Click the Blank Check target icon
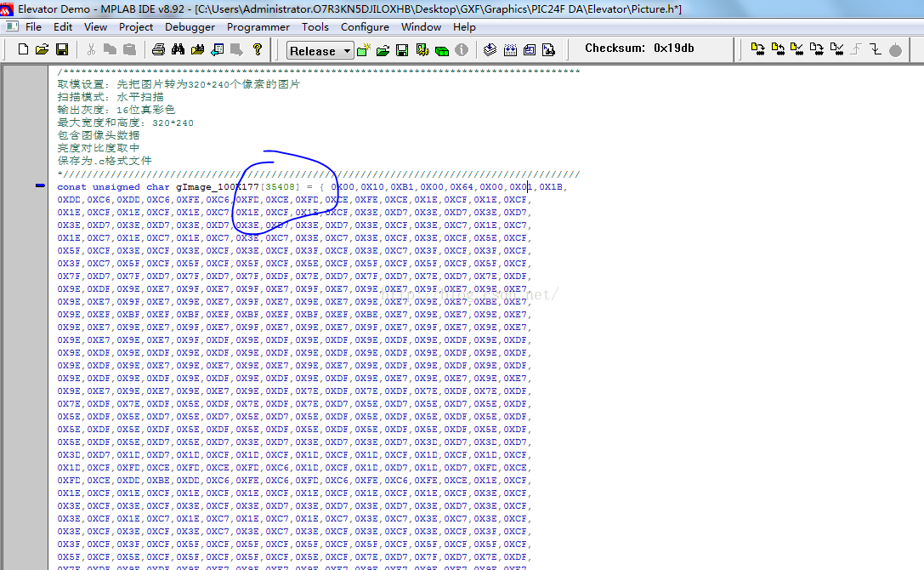924x570 pixels. [x=836, y=49]
